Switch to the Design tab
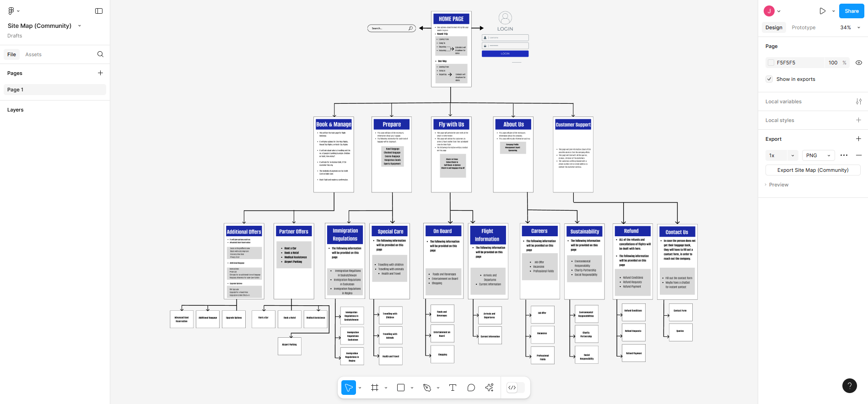Image resolution: width=868 pixels, height=404 pixels. point(774,27)
